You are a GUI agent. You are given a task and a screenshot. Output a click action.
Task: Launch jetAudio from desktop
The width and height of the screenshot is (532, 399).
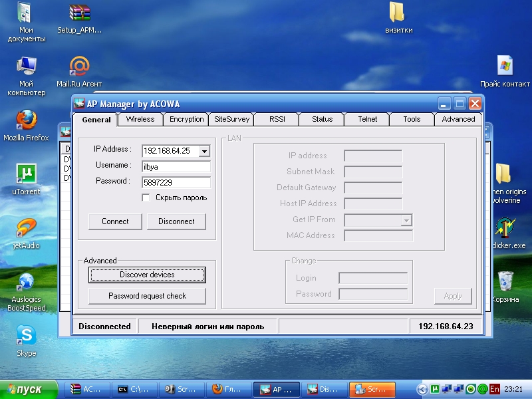(x=26, y=228)
